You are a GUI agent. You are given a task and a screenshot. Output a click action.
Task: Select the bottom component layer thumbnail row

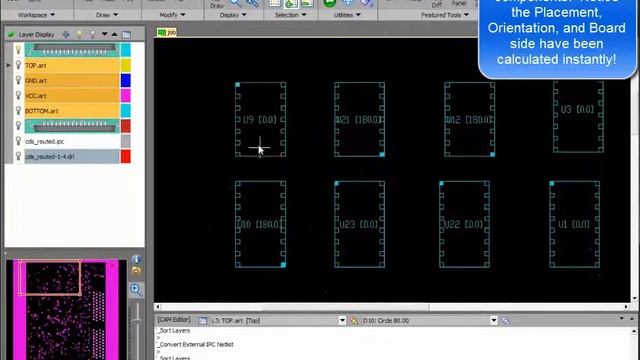(72, 126)
